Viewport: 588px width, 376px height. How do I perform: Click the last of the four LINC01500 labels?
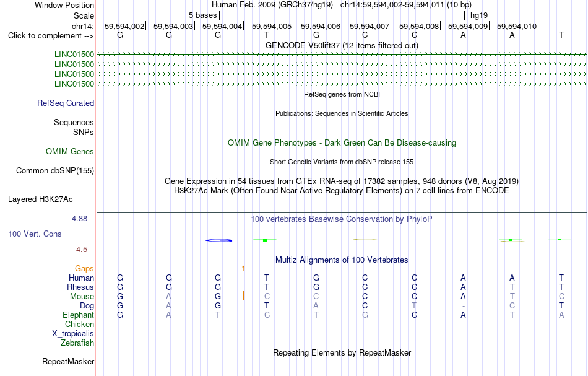(74, 84)
